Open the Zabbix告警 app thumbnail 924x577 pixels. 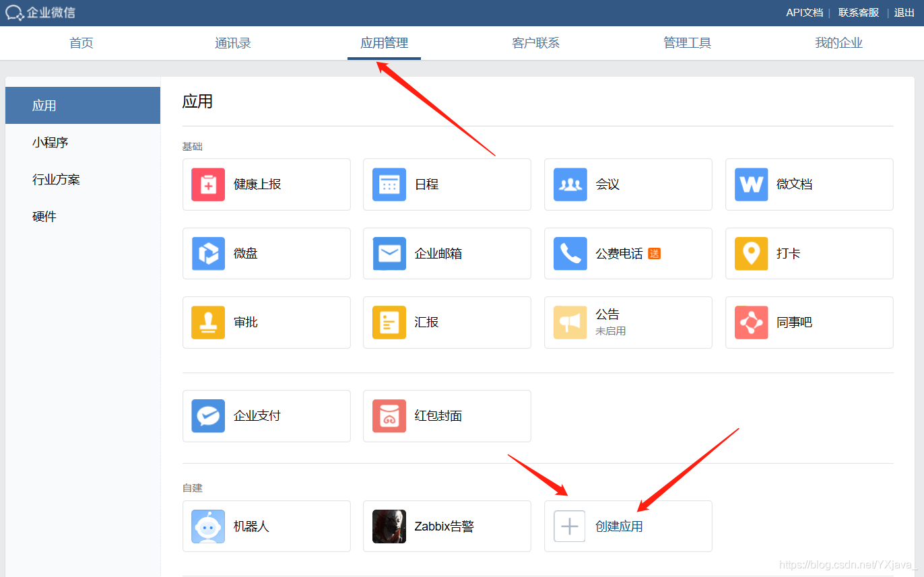389,527
